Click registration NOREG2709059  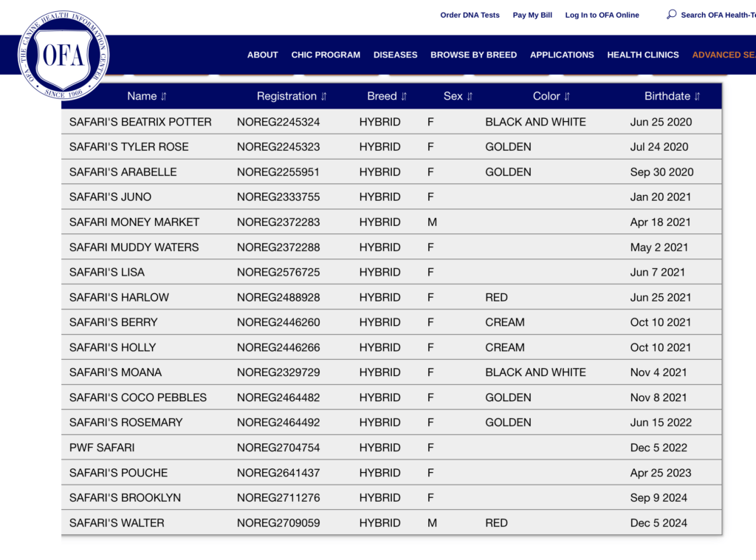[278, 523]
